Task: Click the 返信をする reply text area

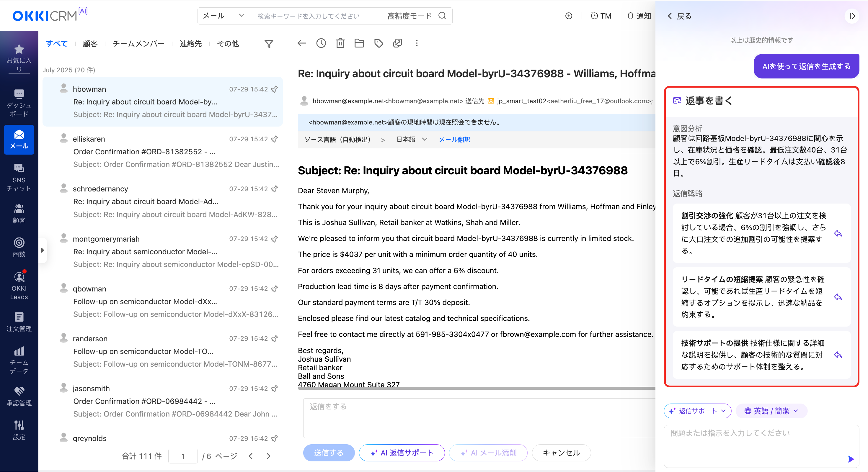Action: (x=479, y=418)
